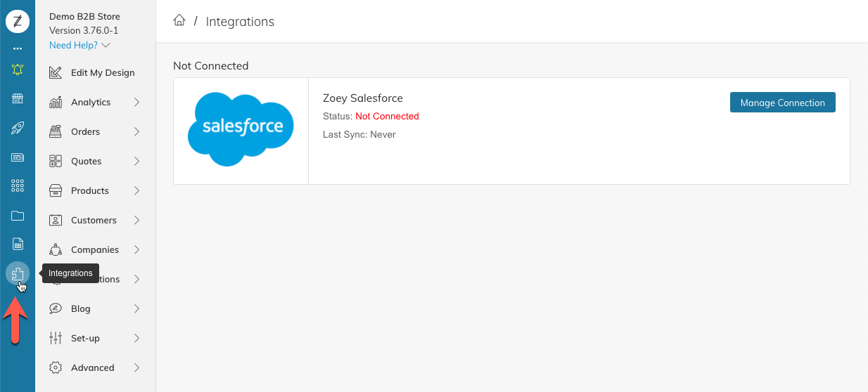Screen dimensions: 868x392
Task: Click the Blog speech-bubble icon
Action: coord(56,308)
